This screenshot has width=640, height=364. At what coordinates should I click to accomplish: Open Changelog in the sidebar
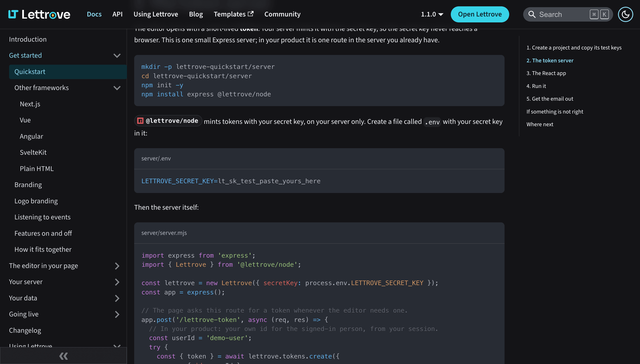click(25, 331)
